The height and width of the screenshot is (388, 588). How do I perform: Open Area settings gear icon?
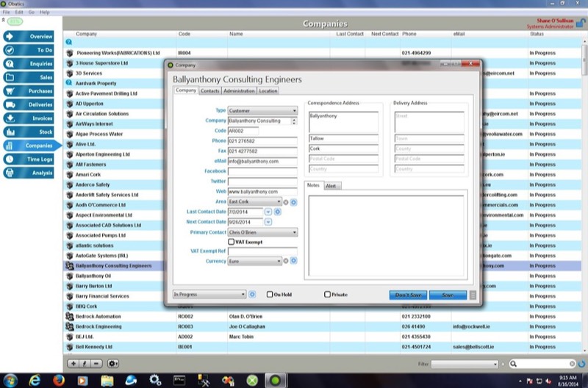[x=293, y=202]
